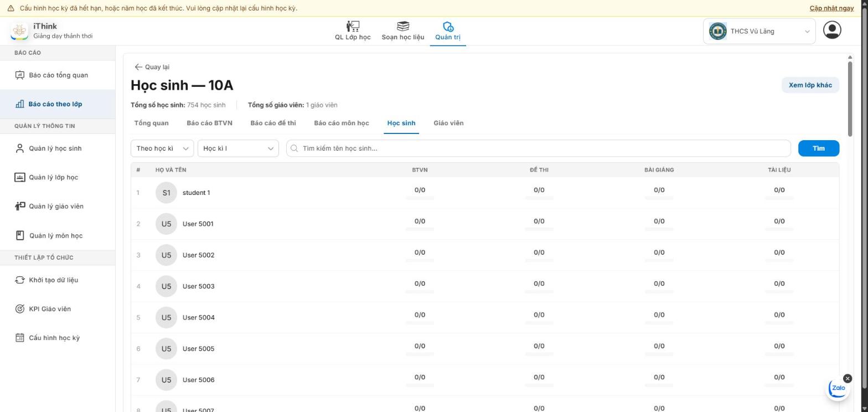Go to Quản lý môn học
Screen dimensions: 868x412
point(58,235)
